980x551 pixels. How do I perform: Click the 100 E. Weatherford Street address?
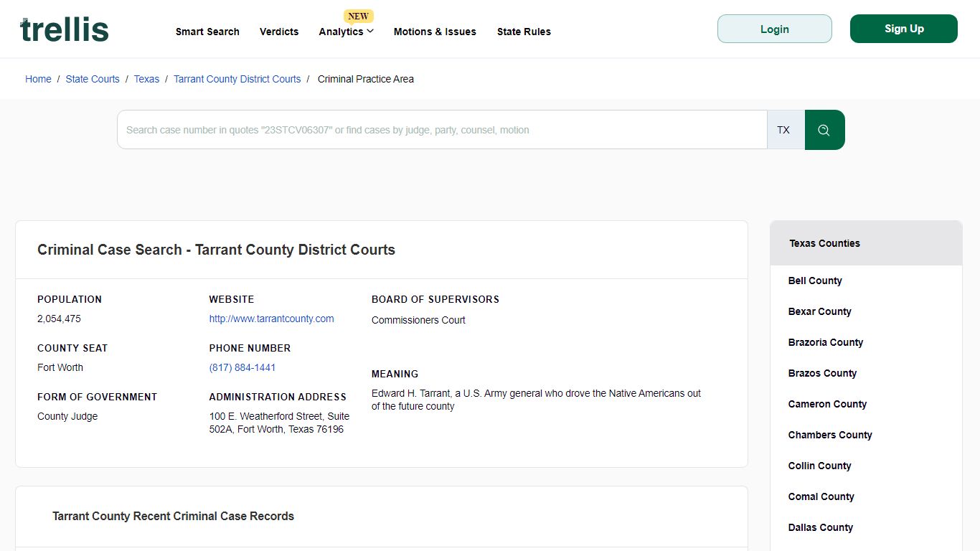(x=279, y=423)
